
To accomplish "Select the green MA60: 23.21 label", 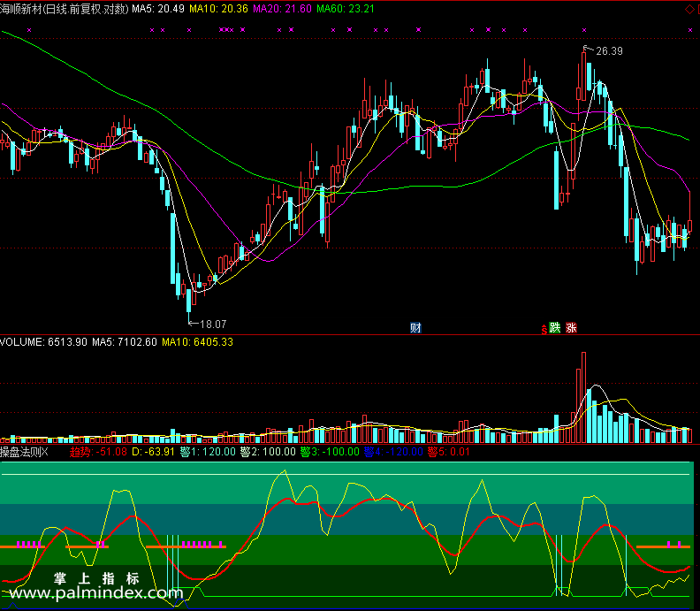I will pos(346,9).
